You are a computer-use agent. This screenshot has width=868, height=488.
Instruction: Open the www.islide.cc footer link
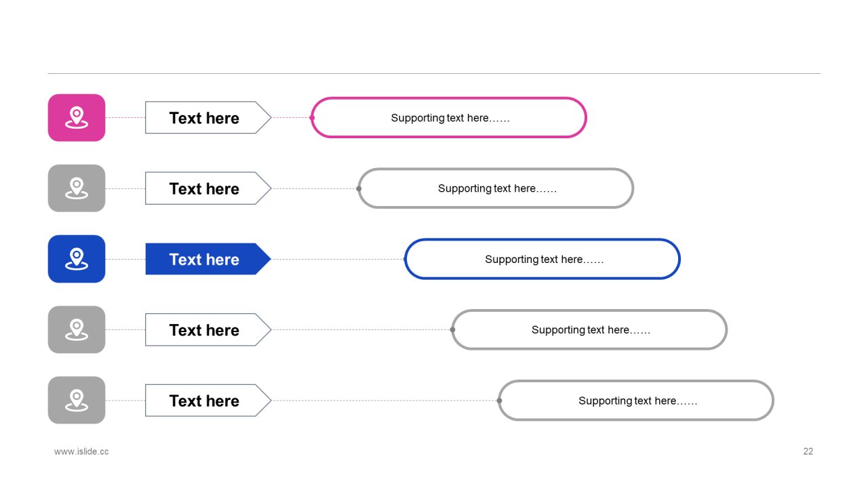pyautogui.click(x=81, y=451)
